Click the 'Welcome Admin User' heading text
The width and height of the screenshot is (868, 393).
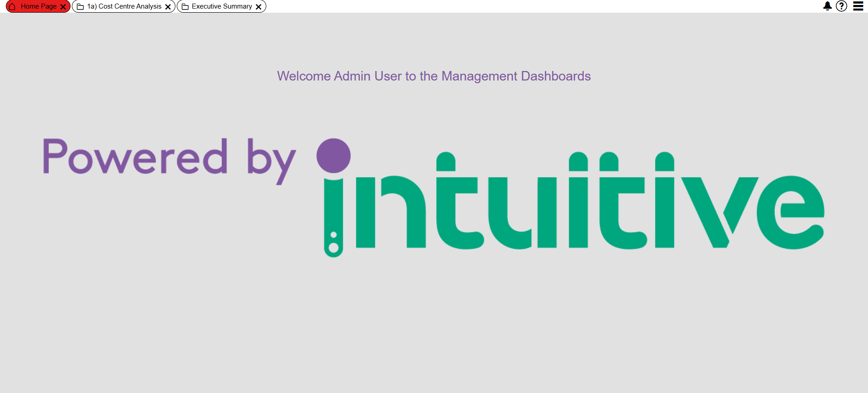click(434, 76)
